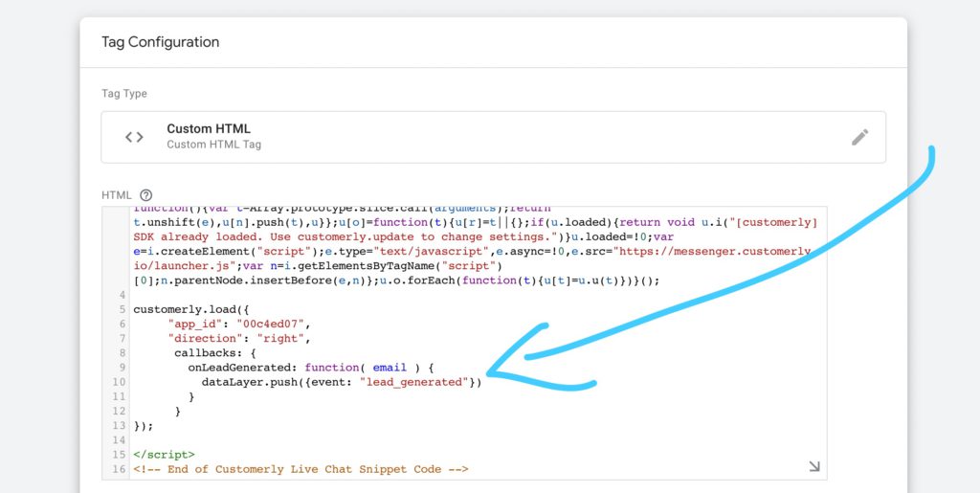Image resolution: width=980 pixels, height=493 pixels.
Task: Click the Custom HTML code brackets icon
Action: [x=134, y=137]
